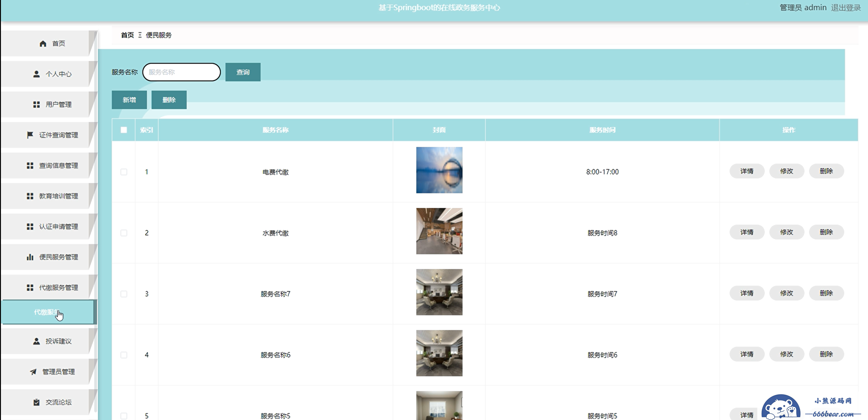Collapse the 代缴服务管理 menu

pyautogui.click(x=49, y=288)
